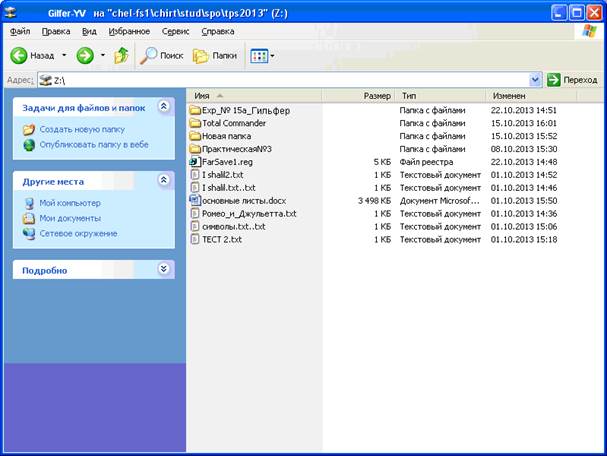
Task: Click Сетевое окружение network icon
Action: 29,234
